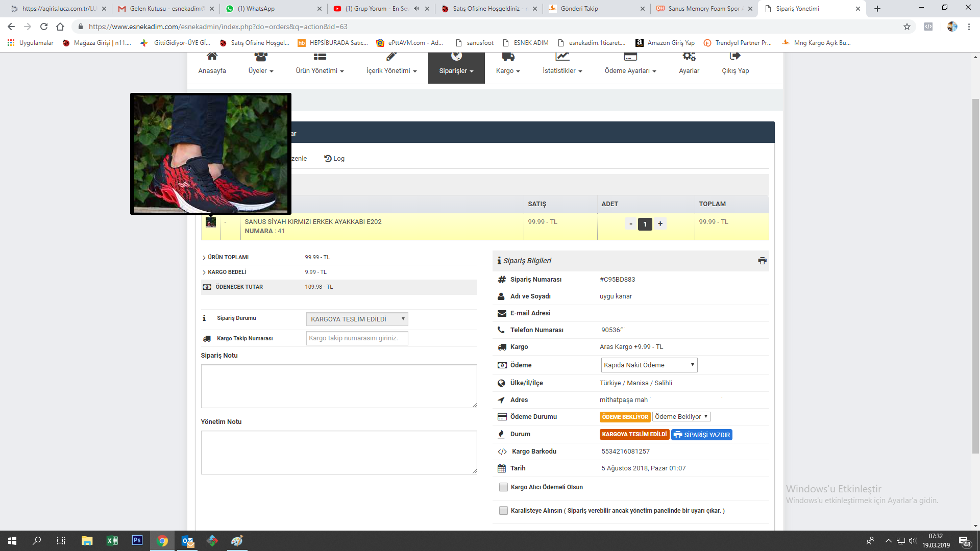
Task: Focus Kargo Takip Numarası input field
Action: [x=357, y=338]
